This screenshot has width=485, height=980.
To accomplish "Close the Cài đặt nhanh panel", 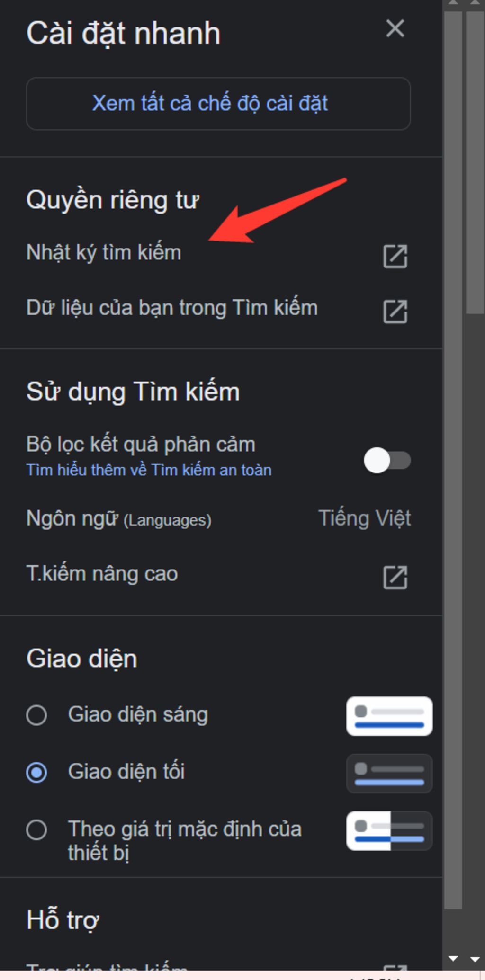I will (x=395, y=28).
